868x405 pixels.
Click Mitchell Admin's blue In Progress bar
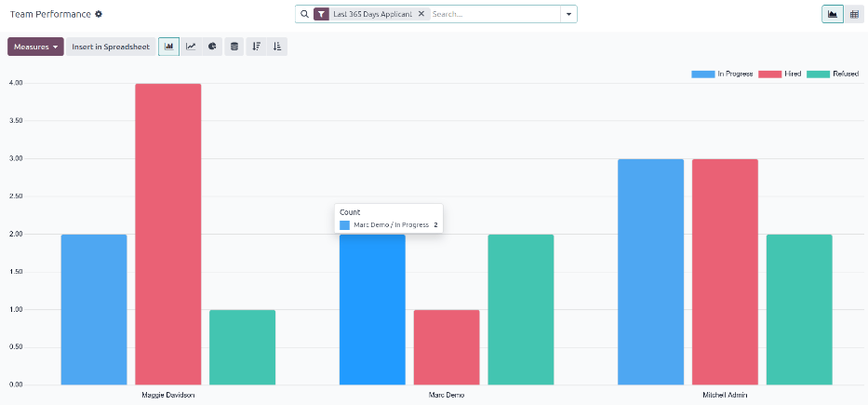coord(650,270)
